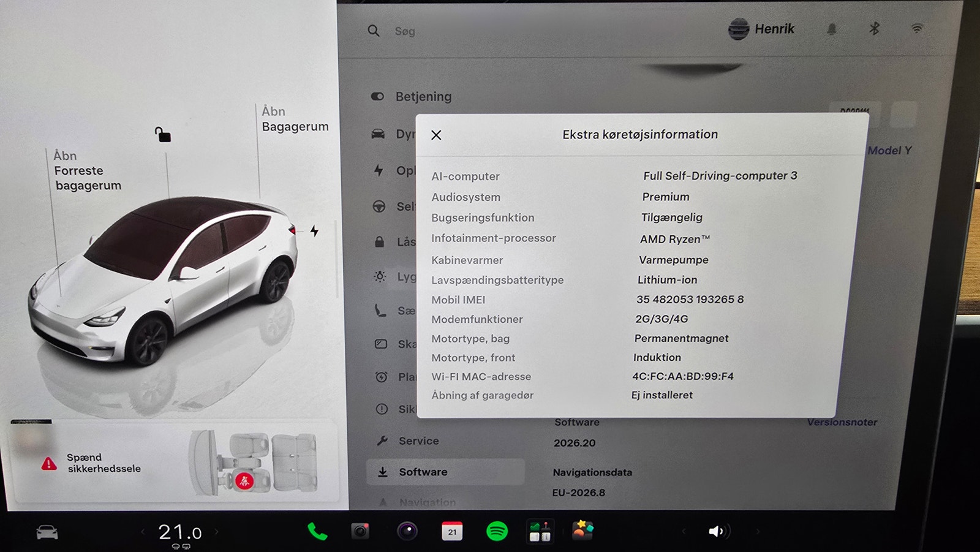
Task: Tap the Model Y label
Action: (890, 151)
